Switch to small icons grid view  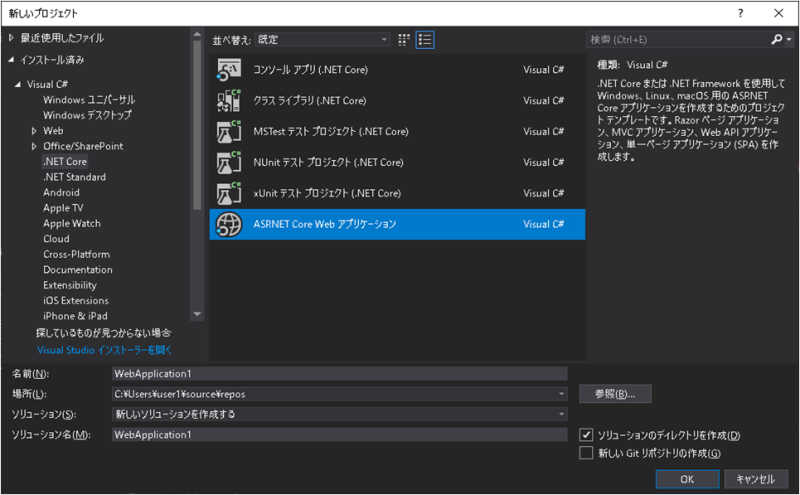click(404, 40)
